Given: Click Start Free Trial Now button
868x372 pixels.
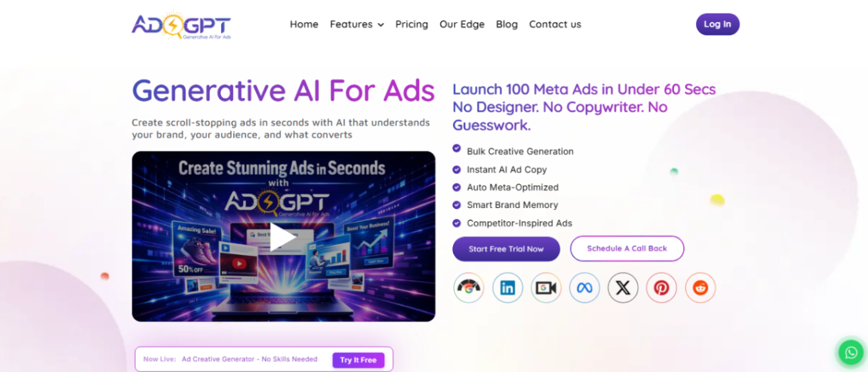Looking at the screenshot, I should tap(506, 249).
